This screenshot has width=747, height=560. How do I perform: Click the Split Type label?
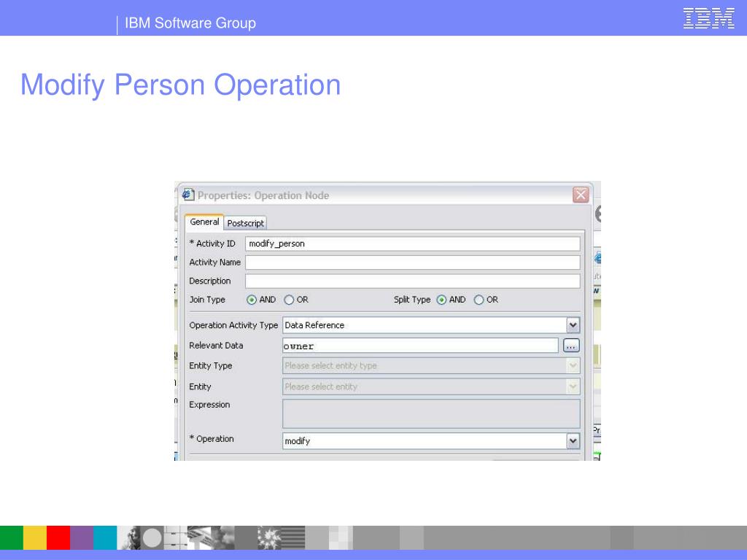point(412,300)
